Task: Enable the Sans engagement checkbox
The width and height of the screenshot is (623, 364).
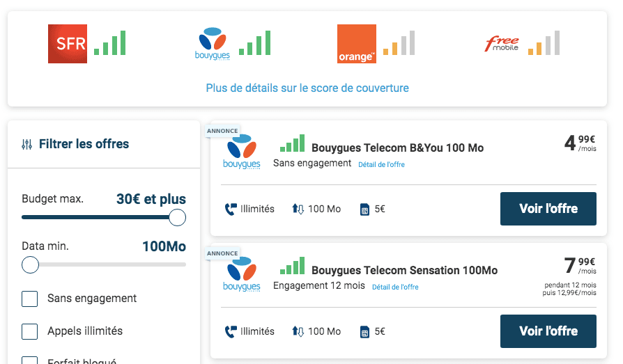Action: tap(30, 299)
